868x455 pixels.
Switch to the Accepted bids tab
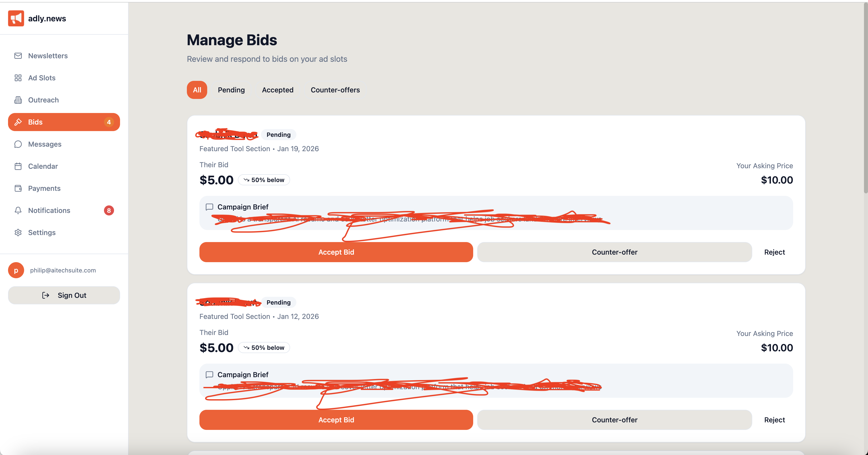pyautogui.click(x=278, y=90)
